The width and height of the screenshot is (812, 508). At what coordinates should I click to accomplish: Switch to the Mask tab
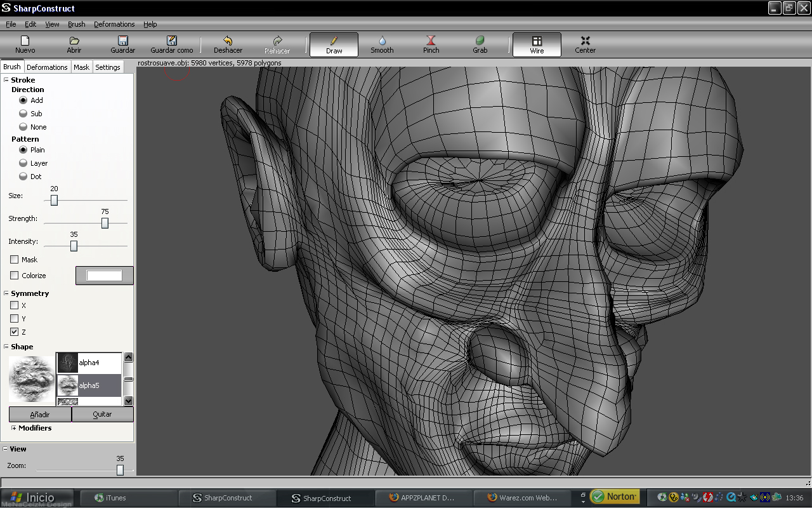[81, 67]
